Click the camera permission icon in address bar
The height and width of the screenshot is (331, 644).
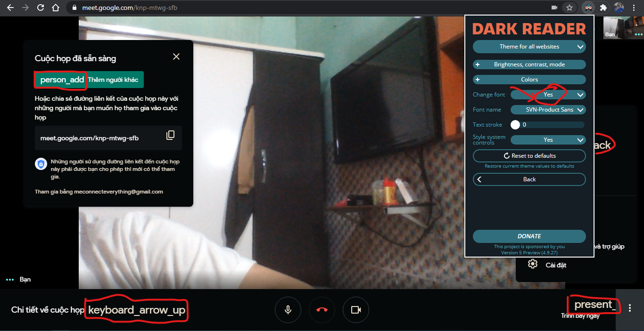pos(555,8)
